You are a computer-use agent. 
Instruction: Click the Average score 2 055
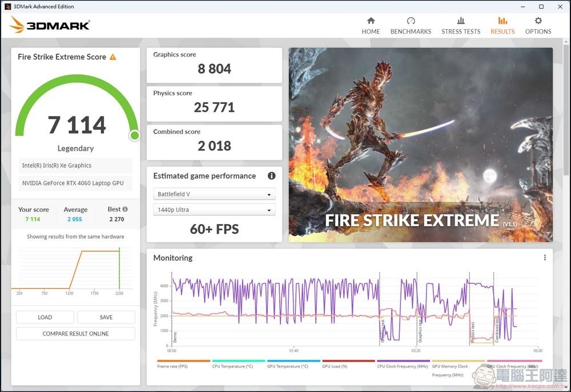[x=75, y=219]
